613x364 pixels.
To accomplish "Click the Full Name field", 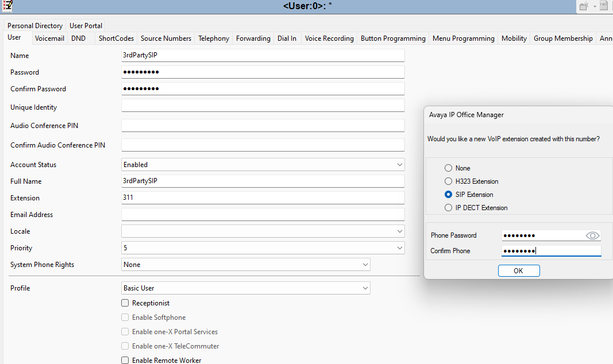I will point(263,181).
